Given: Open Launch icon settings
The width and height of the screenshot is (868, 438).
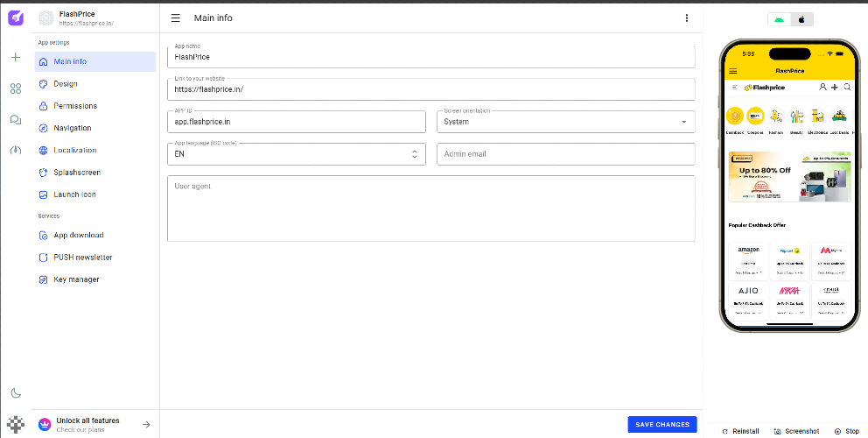Looking at the screenshot, I should (95, 194).
